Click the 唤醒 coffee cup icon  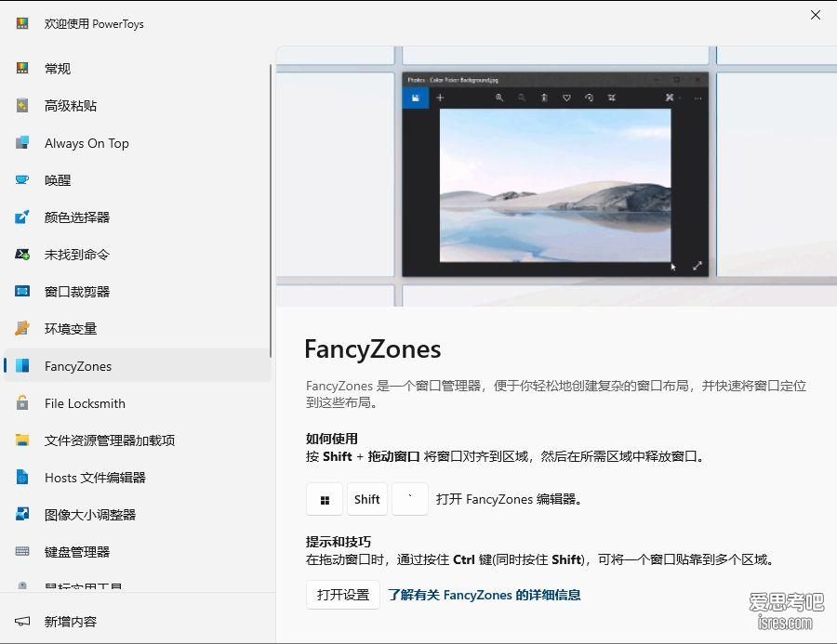(x=22, y=179)
